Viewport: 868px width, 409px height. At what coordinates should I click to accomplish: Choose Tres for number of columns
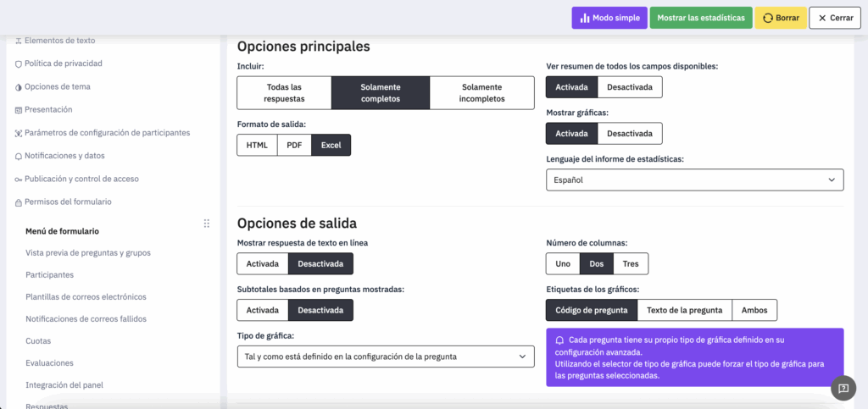point(631,263)
